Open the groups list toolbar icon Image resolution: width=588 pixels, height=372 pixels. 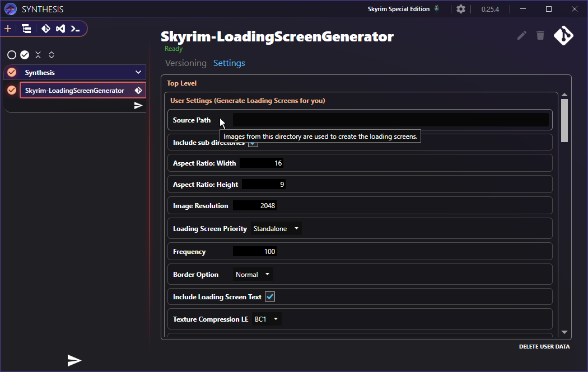click(x=26, y=29)
